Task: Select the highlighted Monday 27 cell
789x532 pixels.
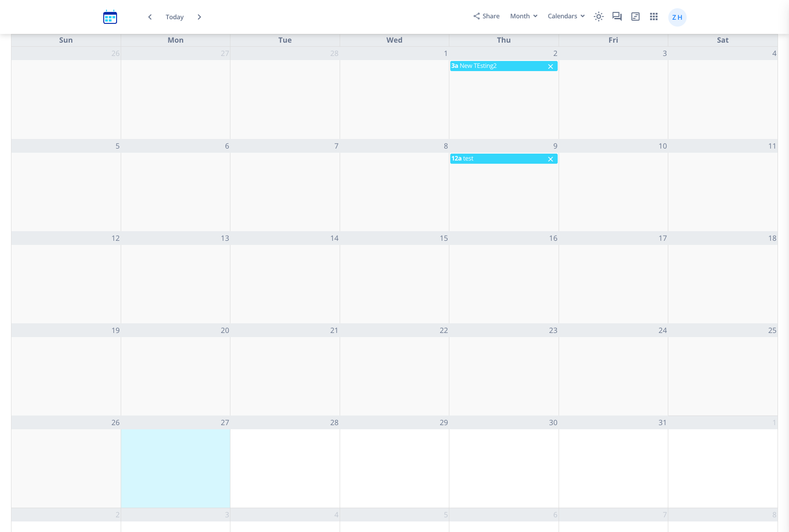Action: click(175, 468)
